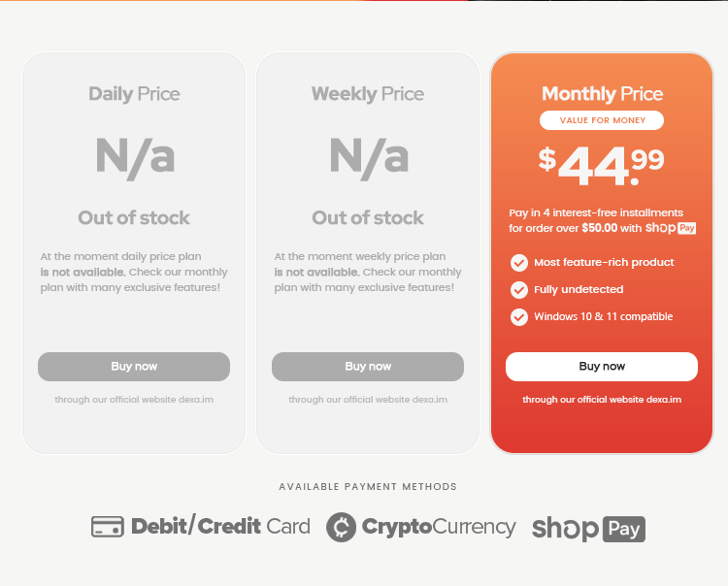Click the $44.99 monthly price
728x586 pixels.
(601, 166)
